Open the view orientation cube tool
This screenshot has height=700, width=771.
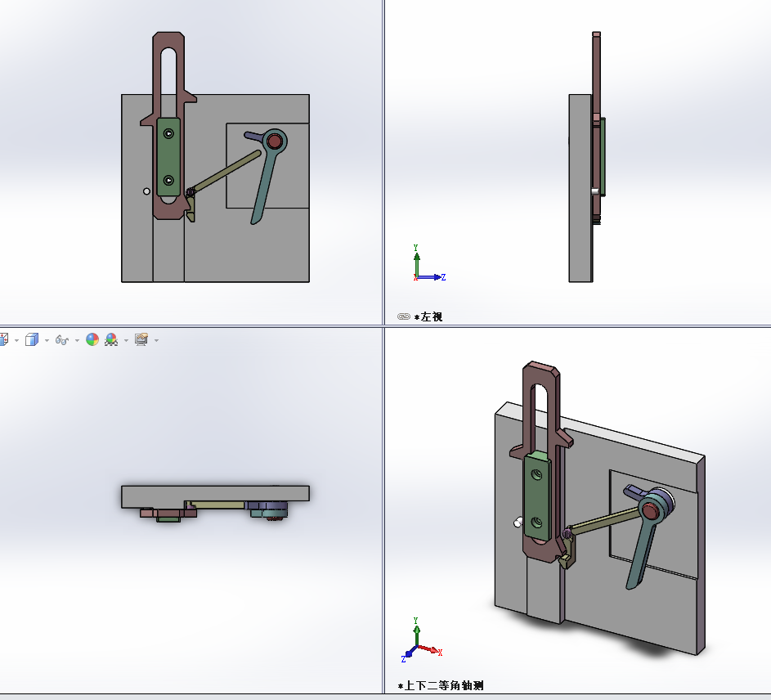tap(3, 339)
